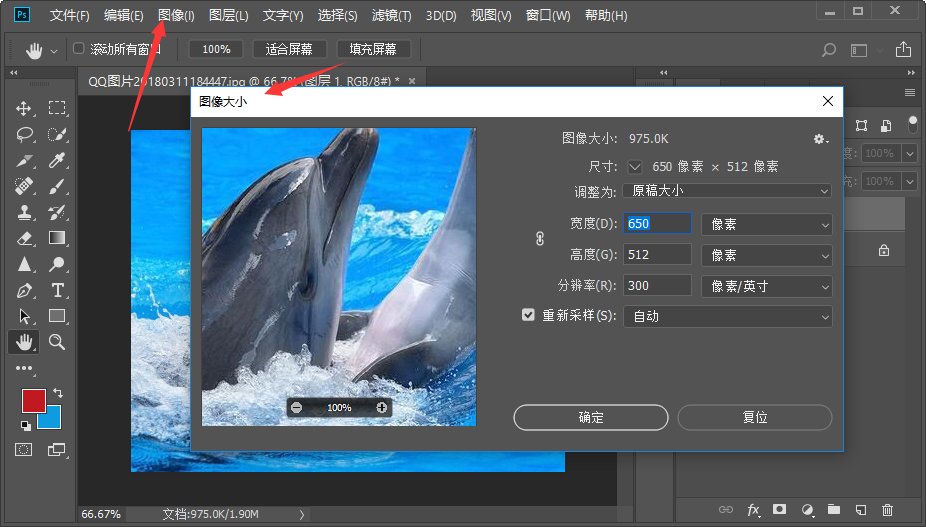Click the swap foreground/background colors arrow
The image size is (926, 527).
point(58,393)
